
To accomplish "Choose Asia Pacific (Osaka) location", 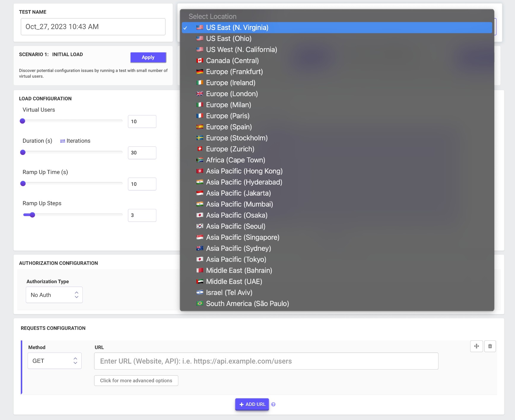I will pyautogui.click(x=337, y=215).
